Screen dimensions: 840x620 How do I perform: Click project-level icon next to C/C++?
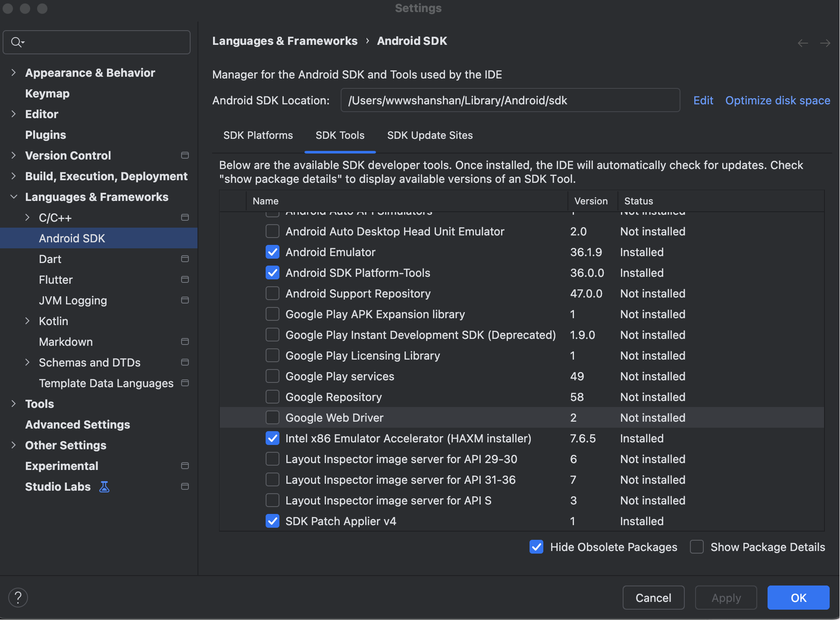click(185, 217)
